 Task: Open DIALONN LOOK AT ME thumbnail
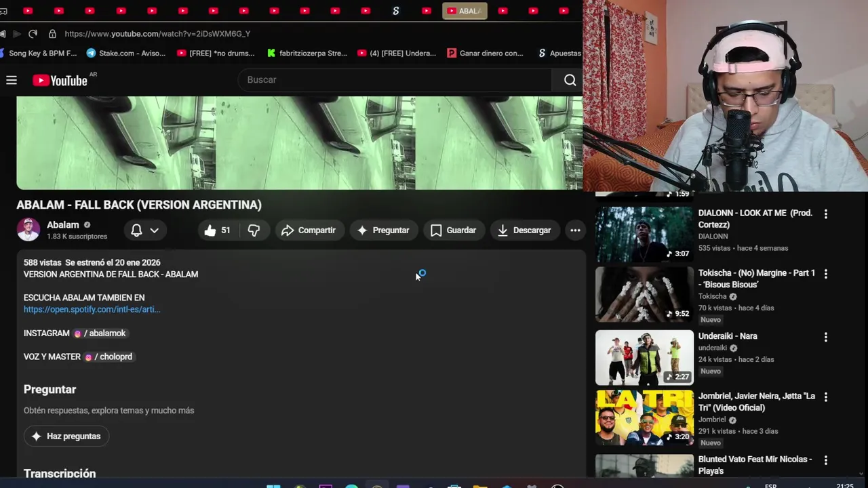pyautogui.click(x=644, y=235)
